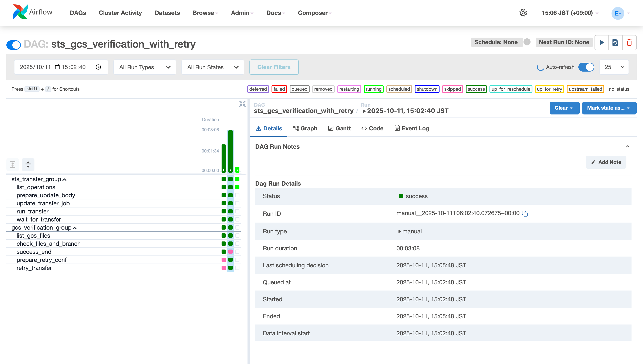
Task: Click the Add Note button
Action: pos(606,162)
